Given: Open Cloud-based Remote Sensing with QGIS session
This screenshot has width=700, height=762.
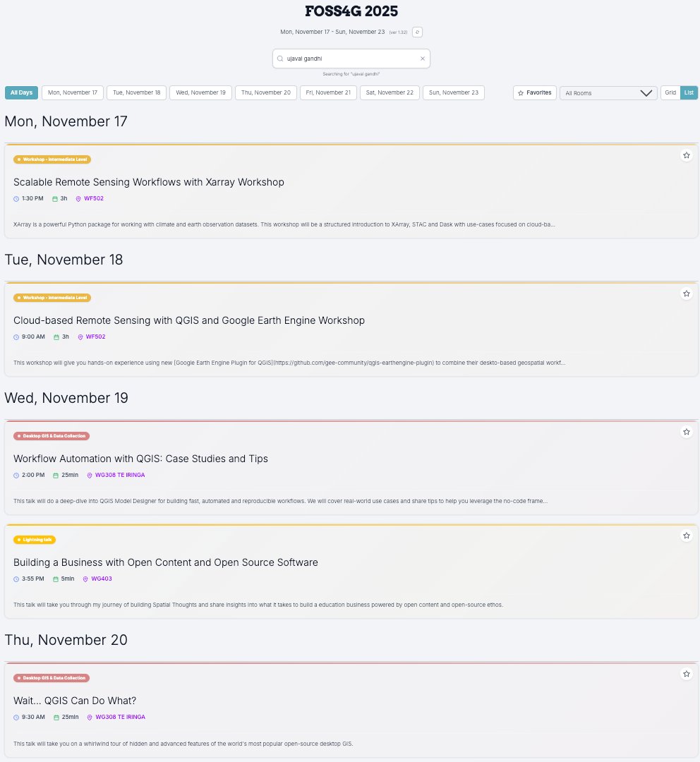Looking at the screenshot, I should 189,321.
